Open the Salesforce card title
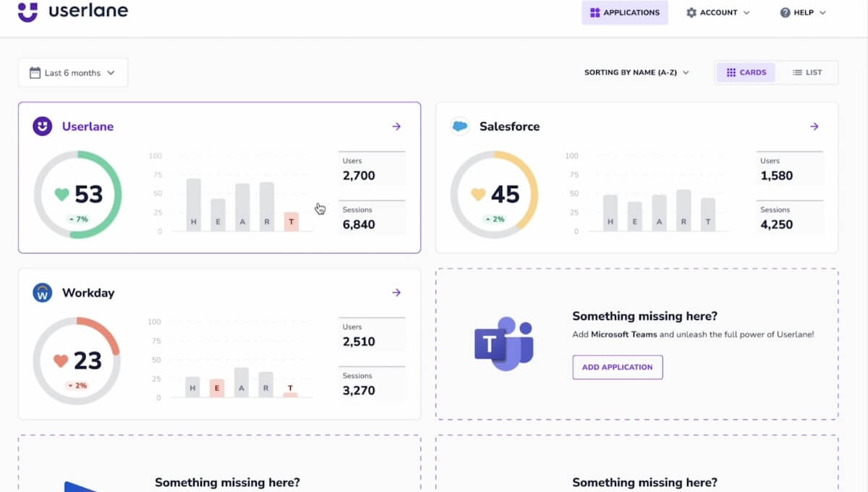This screenshot has width=868, height=492. (509, 127)
